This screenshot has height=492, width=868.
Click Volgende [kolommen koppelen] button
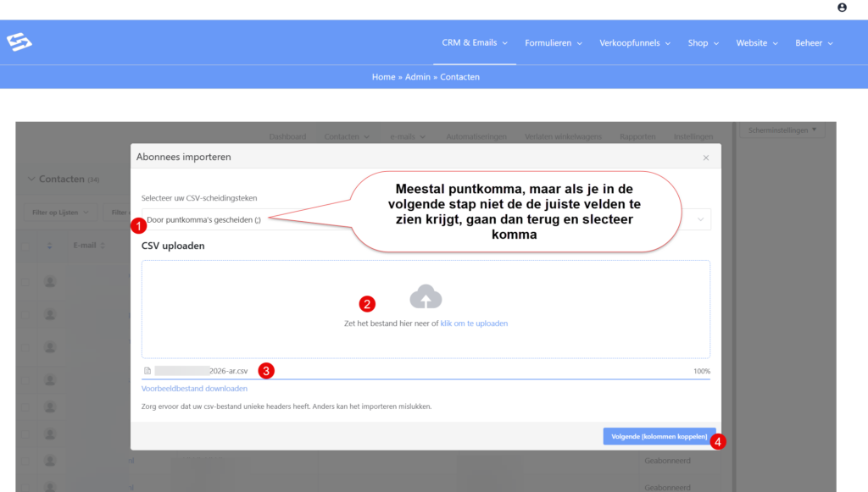pyautogui.click(x=659, y=436)
